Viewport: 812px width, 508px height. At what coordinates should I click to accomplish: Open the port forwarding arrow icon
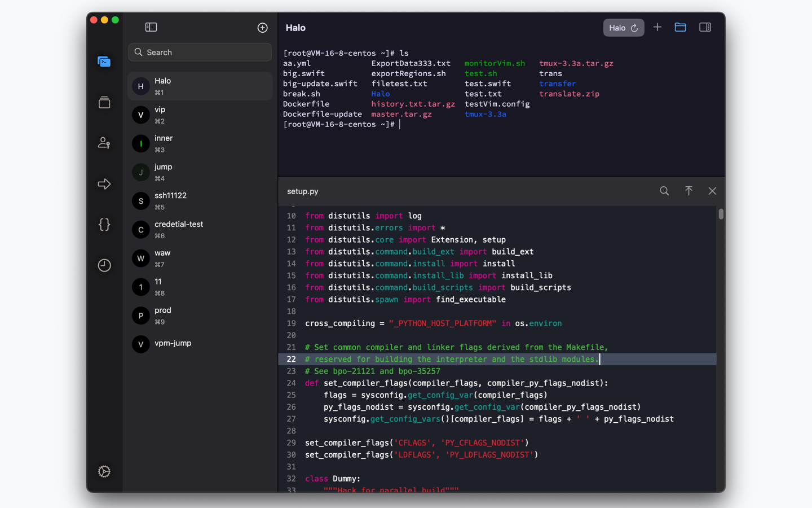pyautogui.click(x=104, y=184)
